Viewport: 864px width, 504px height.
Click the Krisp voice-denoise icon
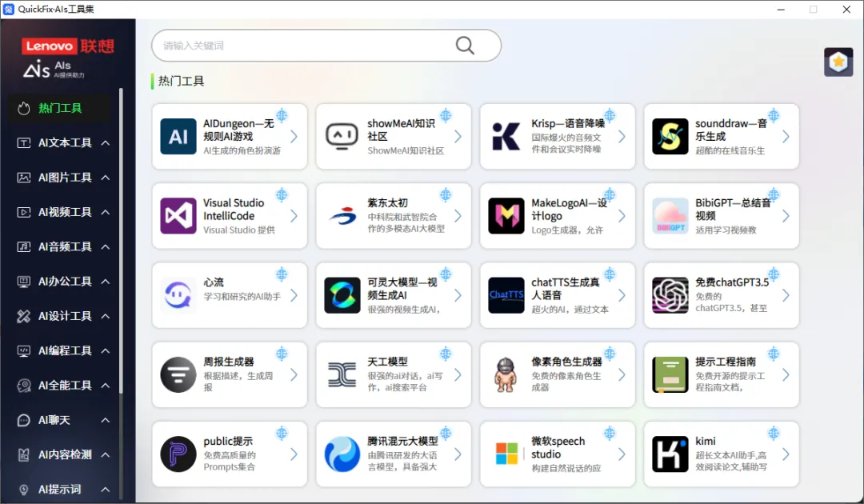pos(506,136)
